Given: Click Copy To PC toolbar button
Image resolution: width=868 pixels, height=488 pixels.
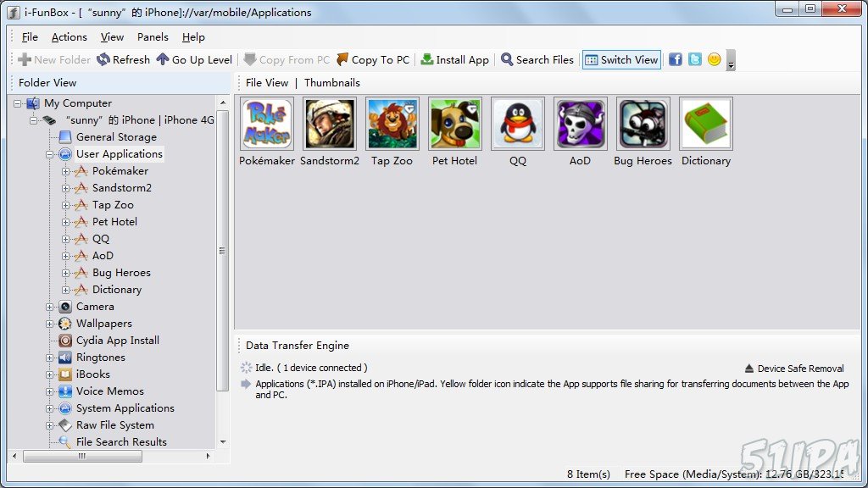Looking at the screenshot, I should click(x=373, y=59).
